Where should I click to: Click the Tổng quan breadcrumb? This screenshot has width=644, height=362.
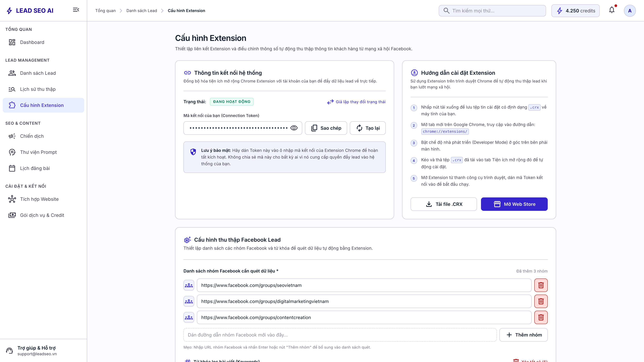point(105,11)
